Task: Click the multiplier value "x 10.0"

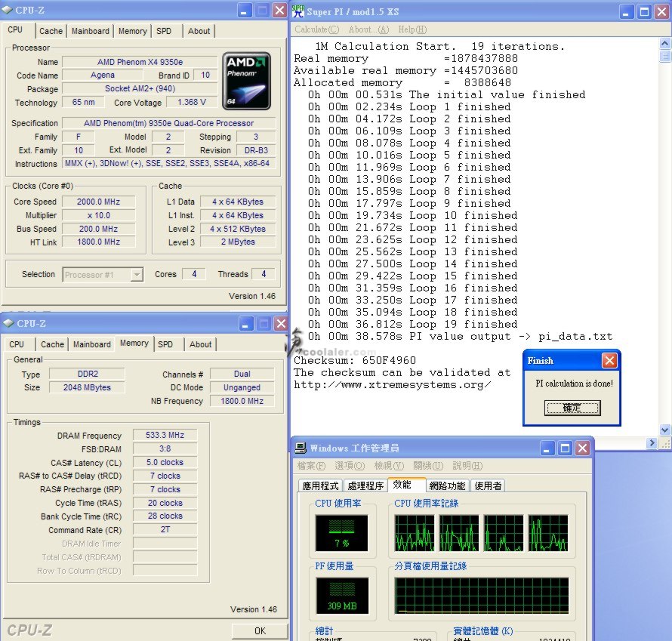Action: click(99, 215)
